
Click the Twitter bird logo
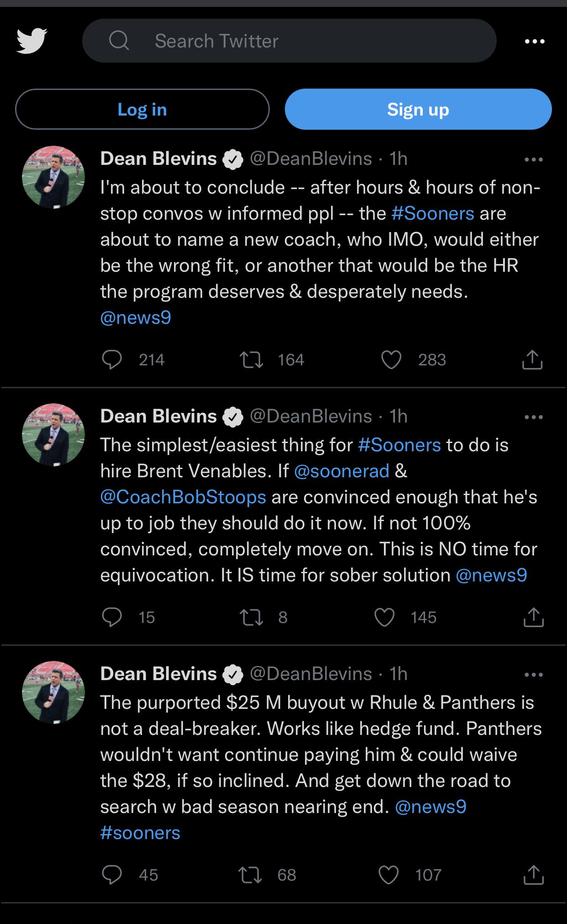[x=31, y=41]
